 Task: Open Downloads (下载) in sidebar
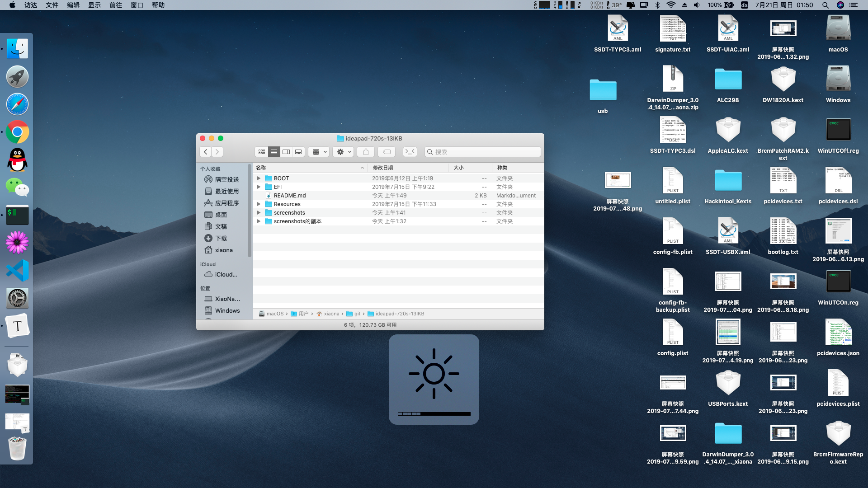click(221, 238)
